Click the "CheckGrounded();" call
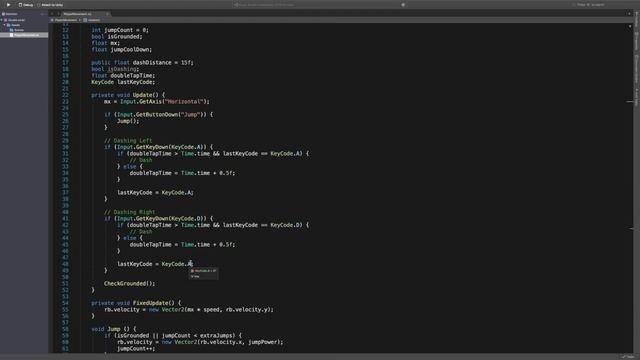Viewport: 640px width, 360px height. pyautogui.click(x=129, y=284)
